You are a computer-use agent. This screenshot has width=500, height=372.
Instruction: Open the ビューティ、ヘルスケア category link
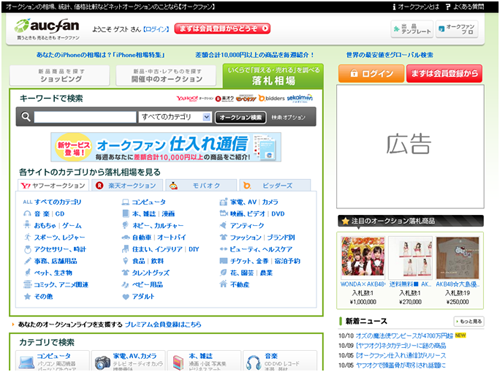tap(261, 249)
